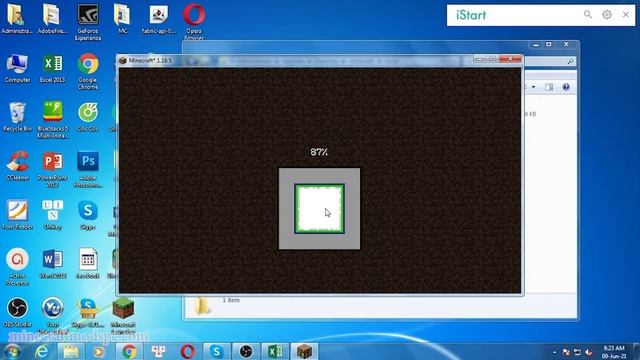Viewport: 640px width, 360px height.
Task: Switch to Chrome on the taskbar
Action: coord(129,351)
